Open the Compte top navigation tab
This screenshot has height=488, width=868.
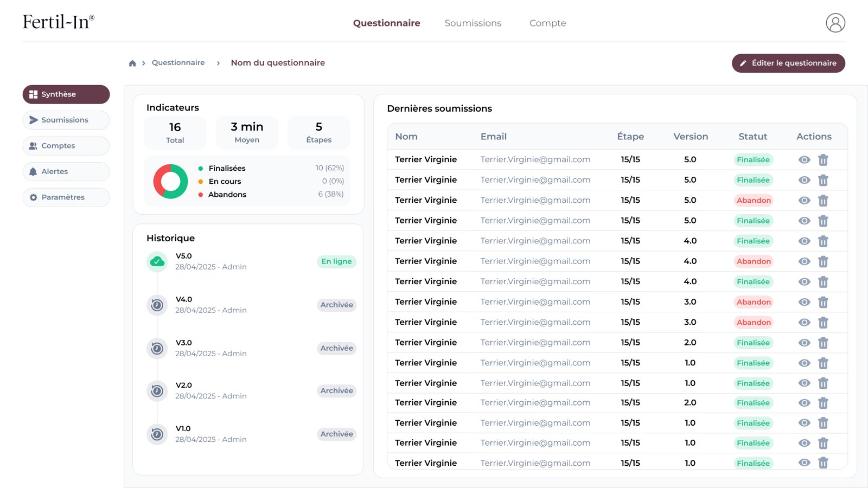pyautogui.click(x=548, y=23)
